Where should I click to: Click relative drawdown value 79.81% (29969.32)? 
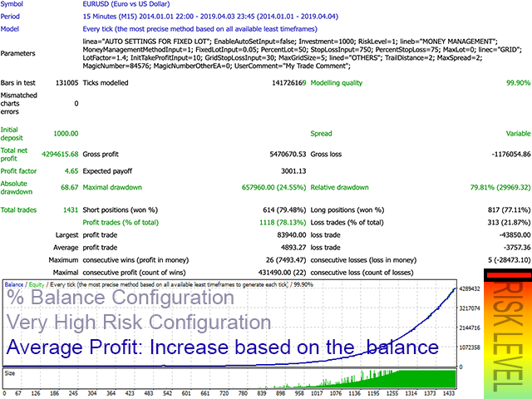pyautogui.click(x=500, y=188)
